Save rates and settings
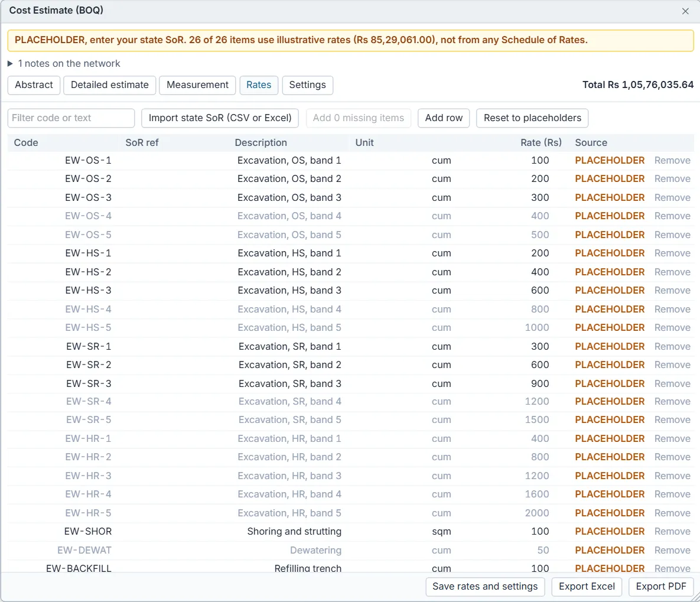This screenshot has width=700, height=602. (485, 587)
